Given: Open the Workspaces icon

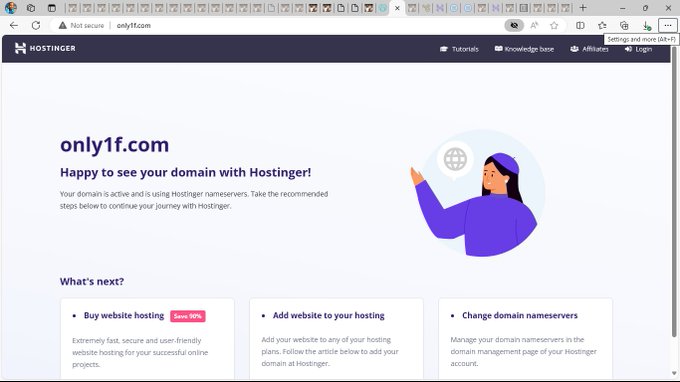Looking at the screenshot, I should (31, 8).
